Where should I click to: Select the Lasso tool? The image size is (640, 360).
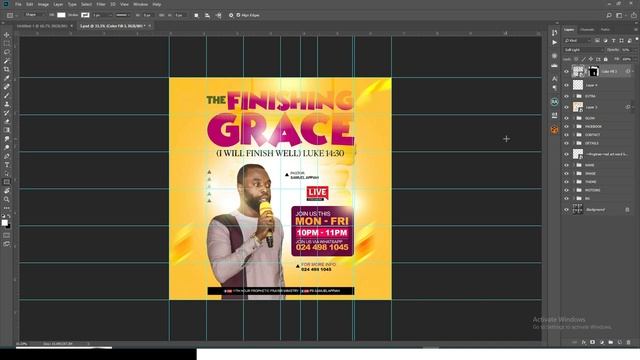tap(7, 52)
